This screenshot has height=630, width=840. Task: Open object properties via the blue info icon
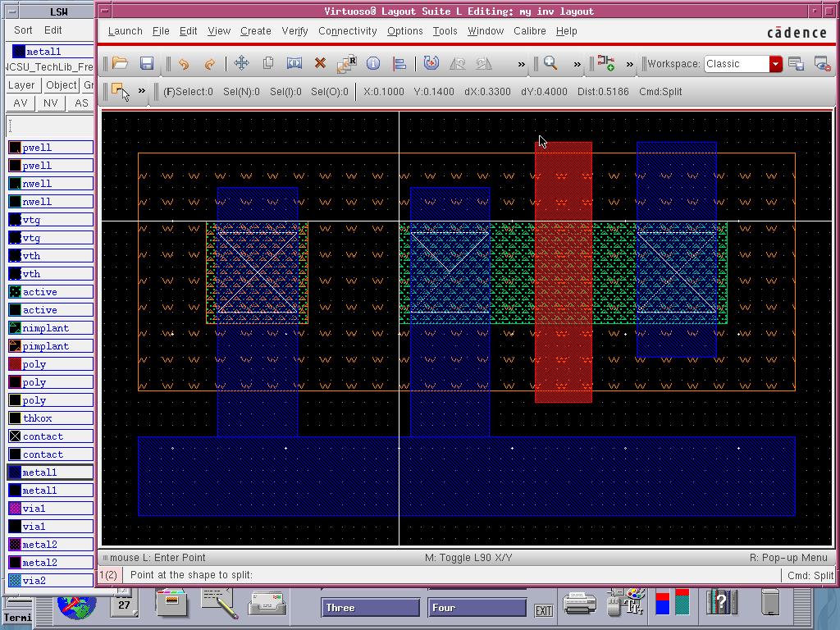pos(373,64)
